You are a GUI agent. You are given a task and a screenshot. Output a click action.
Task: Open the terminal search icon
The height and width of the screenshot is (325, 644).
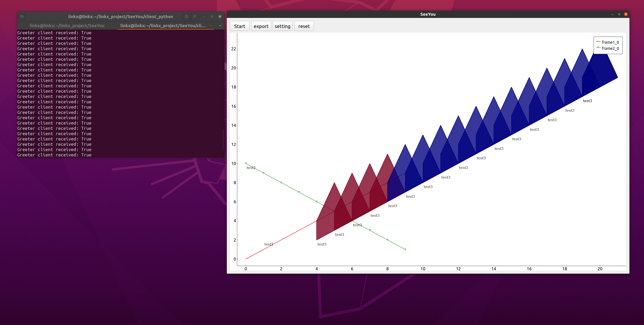pyautogui.click(x=186, y=17)
